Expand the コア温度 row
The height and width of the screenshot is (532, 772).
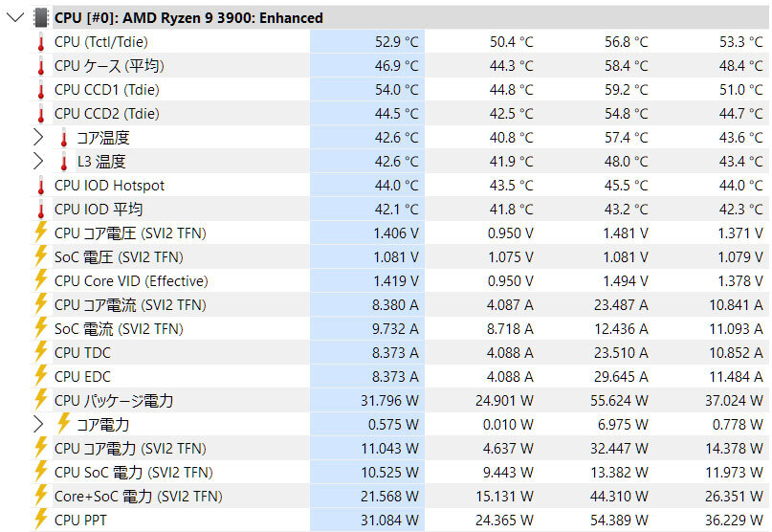coord(38,138)
